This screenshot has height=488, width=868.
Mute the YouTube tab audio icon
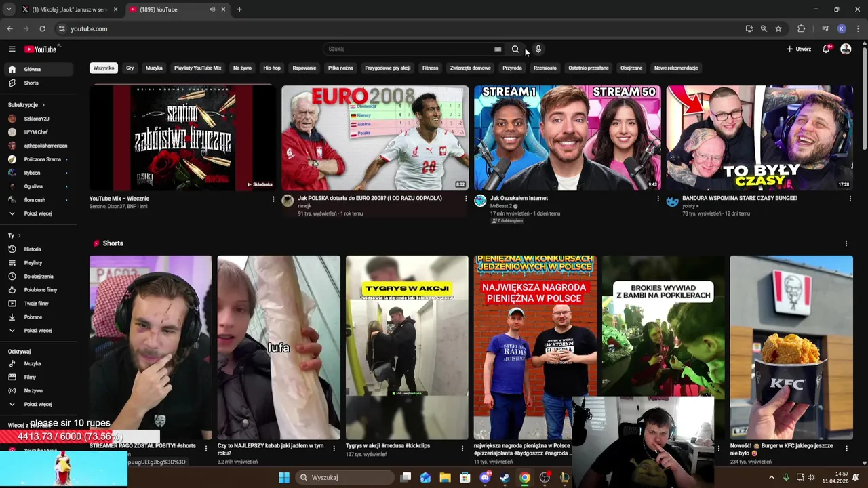point(212,9)
